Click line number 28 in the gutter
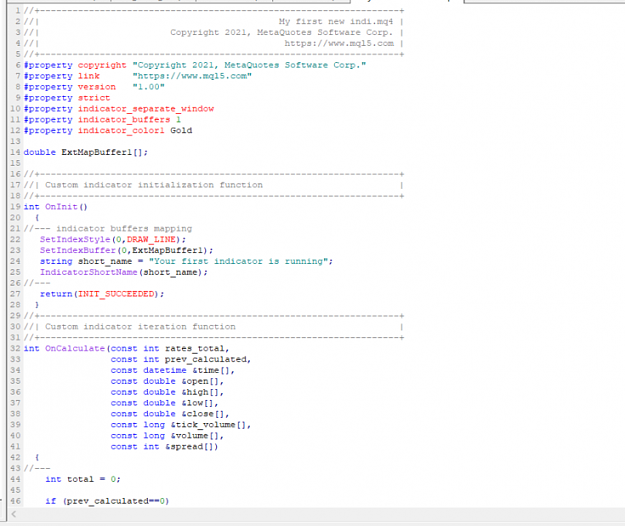 (x=15, y=305)
